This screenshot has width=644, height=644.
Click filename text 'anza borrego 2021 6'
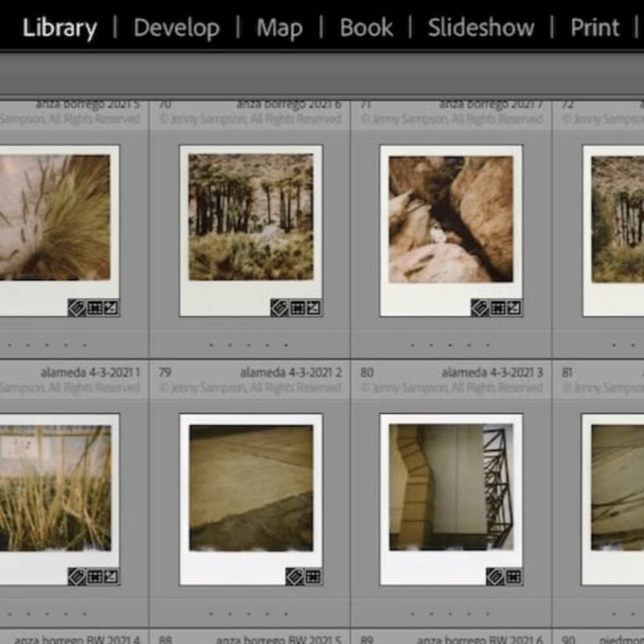coord(289,105)
